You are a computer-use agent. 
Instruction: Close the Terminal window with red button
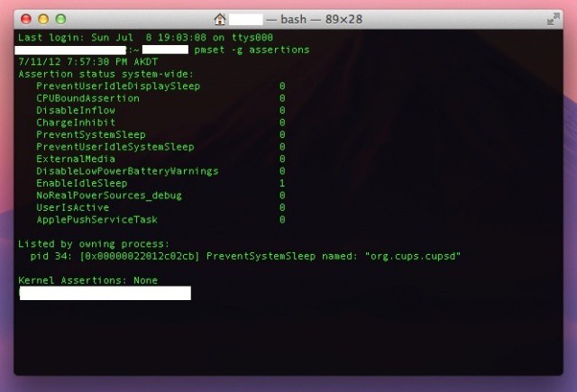click(27, 18)
